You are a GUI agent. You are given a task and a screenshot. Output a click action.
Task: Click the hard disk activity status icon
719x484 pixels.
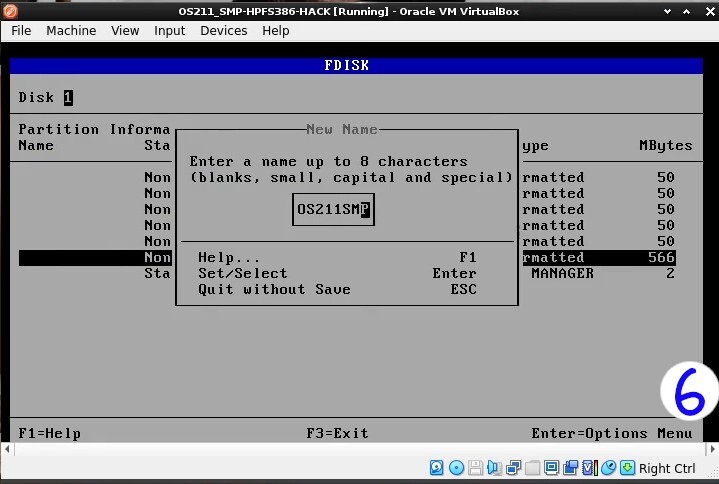tap(436, 468)
